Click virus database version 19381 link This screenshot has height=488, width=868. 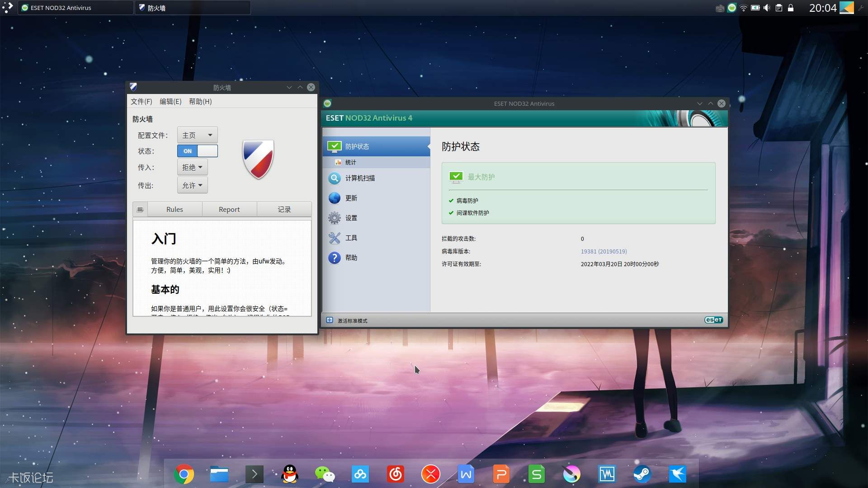pyautogui.click(x=604, y=251)
